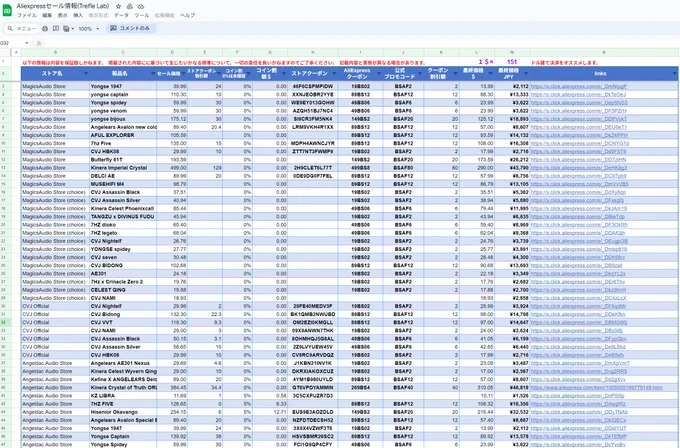Open the link in the AFUL EXPLORER row
680x448 pixels.
(579, 135)
